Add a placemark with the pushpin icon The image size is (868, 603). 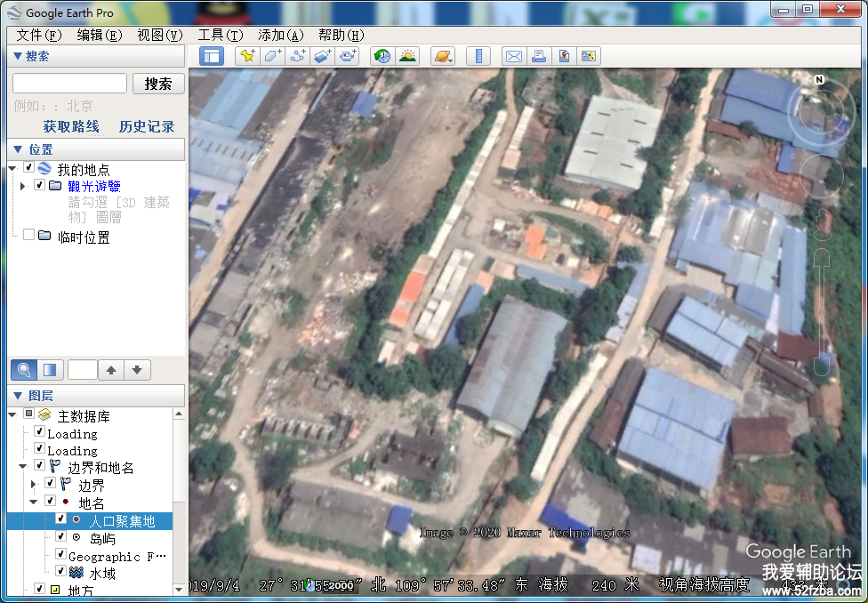tap(247, 56)
